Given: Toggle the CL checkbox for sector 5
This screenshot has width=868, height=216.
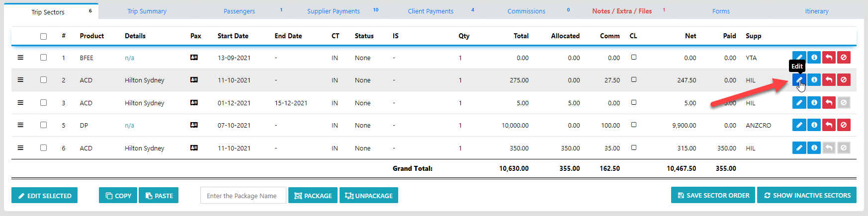Looking at the screenshot, I should click(634, 125).
